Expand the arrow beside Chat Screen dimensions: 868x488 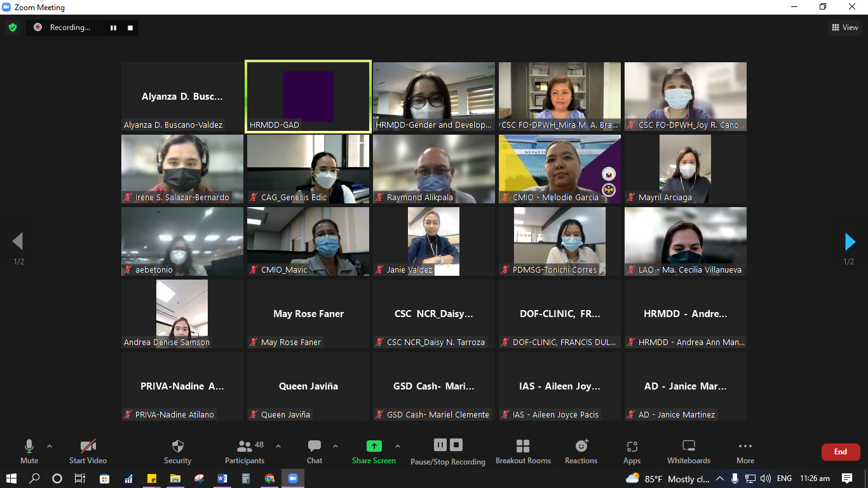336,446
